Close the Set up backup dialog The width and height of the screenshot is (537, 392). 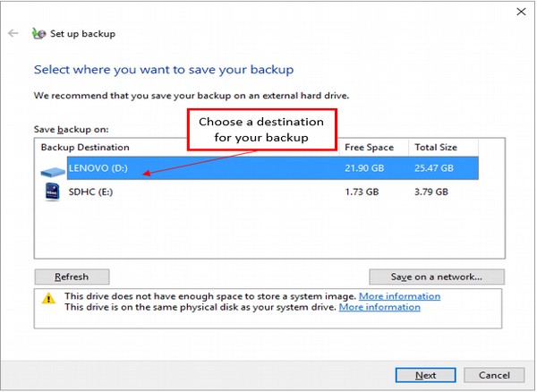pyautogui.click(x=519, y=12)
